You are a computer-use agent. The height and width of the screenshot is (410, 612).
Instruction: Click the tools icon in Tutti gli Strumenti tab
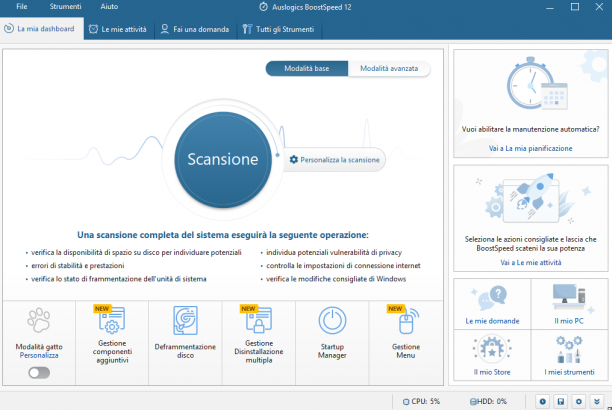click(x=247, y=29)
